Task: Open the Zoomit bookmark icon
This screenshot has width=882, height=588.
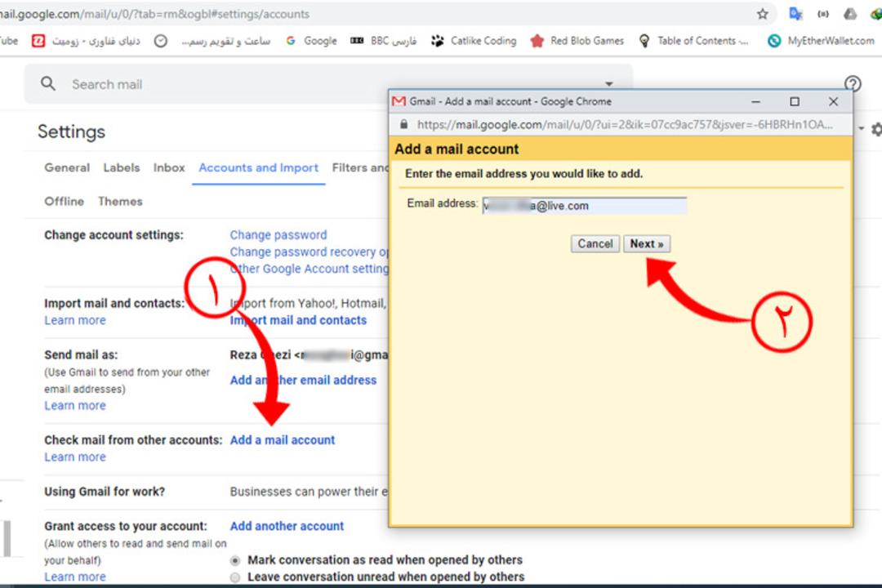Action: 38,41
